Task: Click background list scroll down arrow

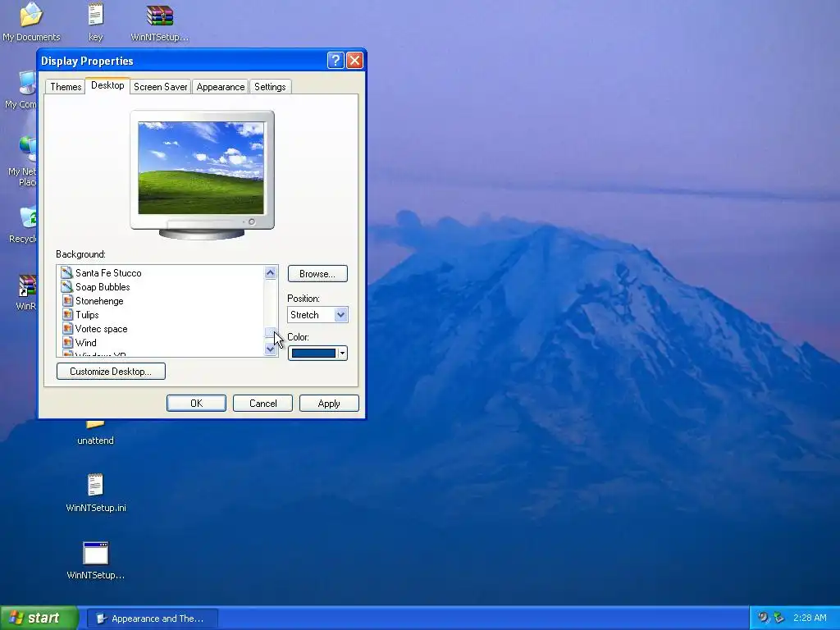Action: [x=271, y=349]
